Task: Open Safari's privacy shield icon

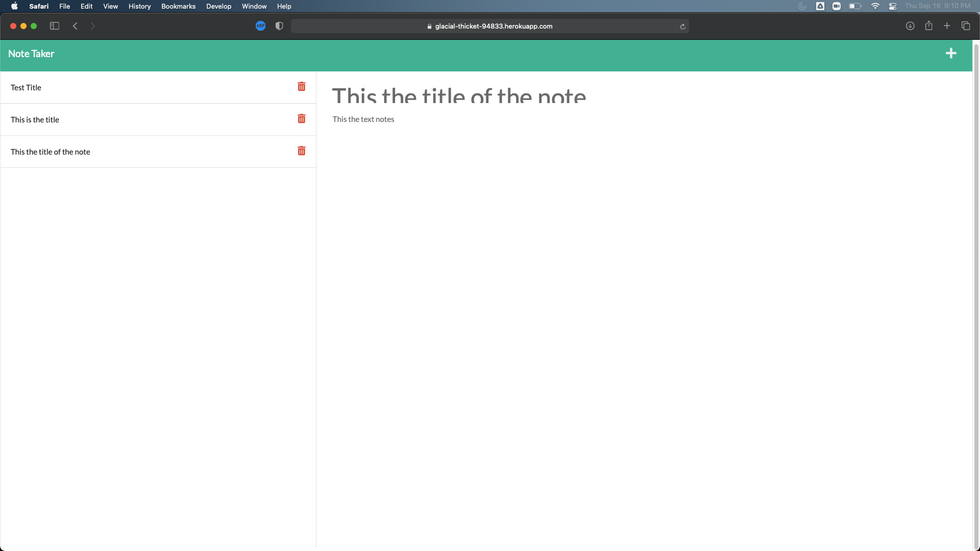Action: point(279,26)
